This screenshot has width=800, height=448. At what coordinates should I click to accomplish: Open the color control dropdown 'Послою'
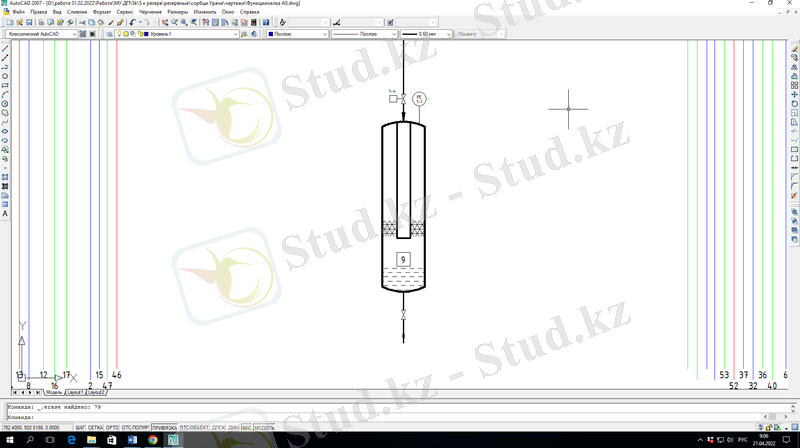[x=297, y=34]
